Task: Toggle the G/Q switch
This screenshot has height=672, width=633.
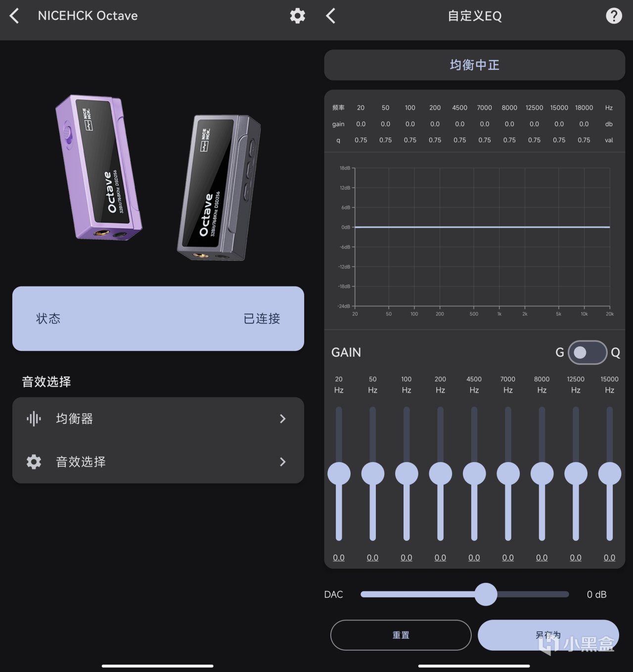Action: 588,352
